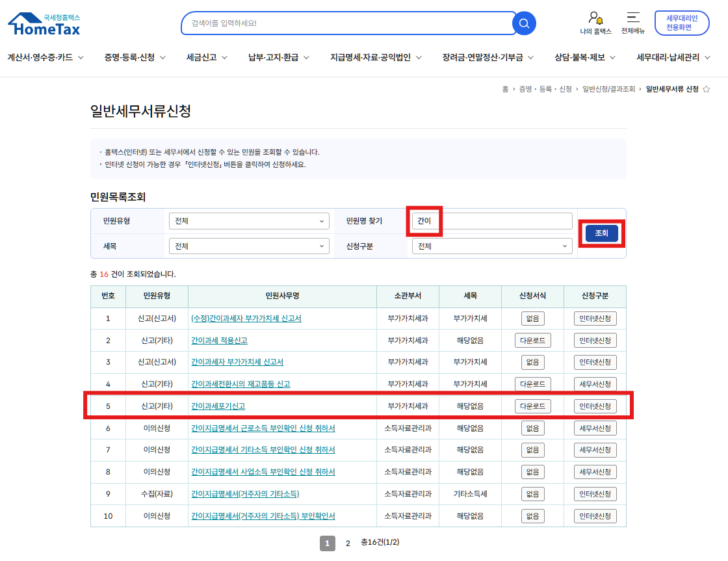Expand the 민원유형 dropdown
728x561 pixels.
tap(249, 221)
